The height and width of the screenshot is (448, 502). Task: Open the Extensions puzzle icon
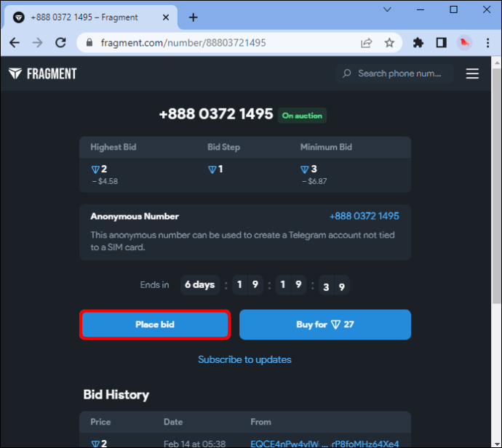(418, 43)
